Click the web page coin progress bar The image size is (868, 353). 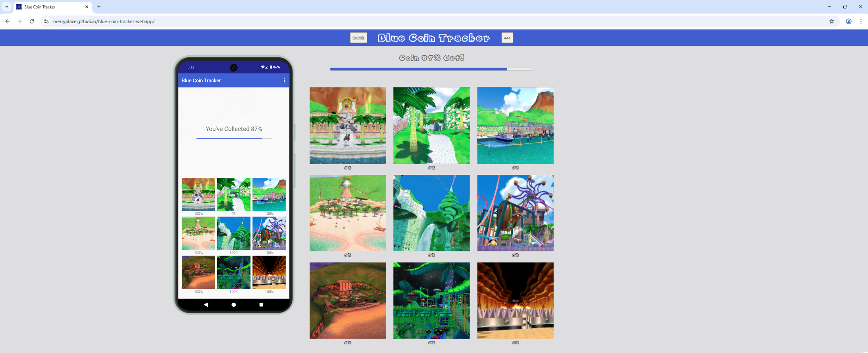pyautogui.click(x=431, y=69)
